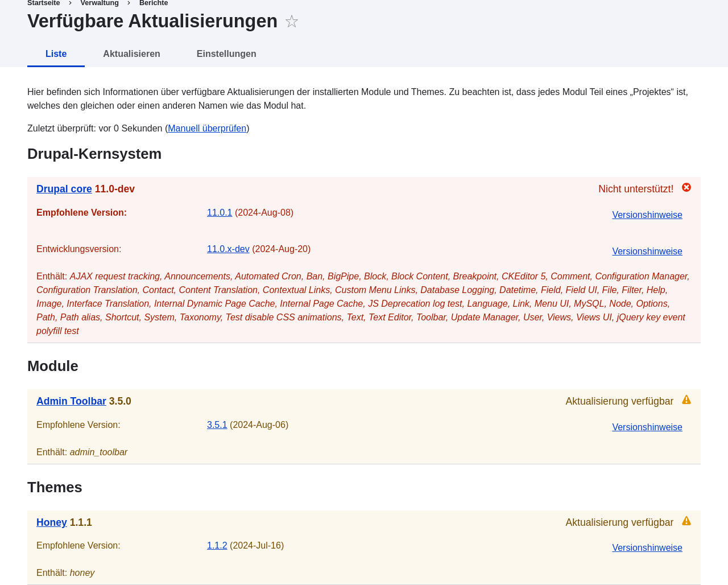Click the Module section heading
This screenshot has height=585, width=728.
(x=53, y=366)
